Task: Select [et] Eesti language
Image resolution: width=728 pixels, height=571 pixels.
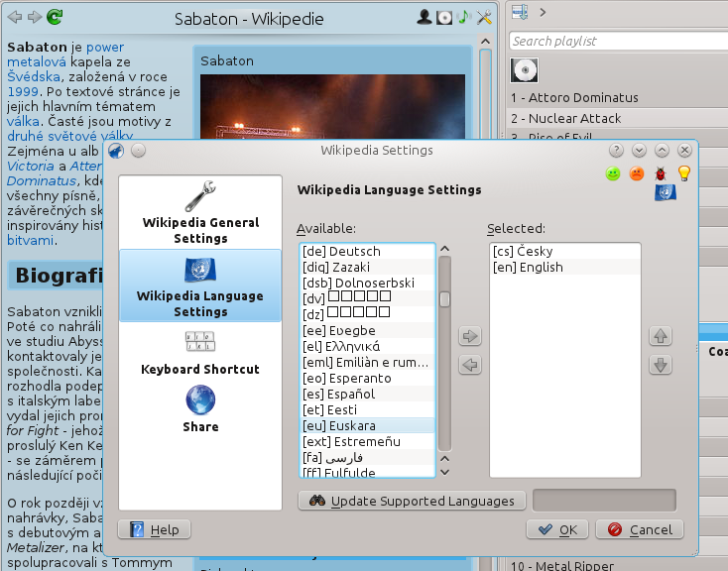Action: click(x=367, y=410)
